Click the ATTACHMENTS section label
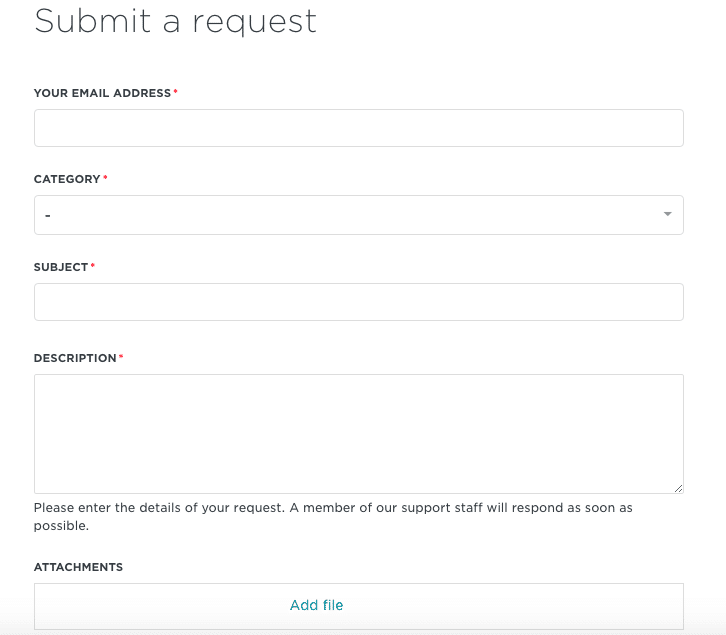Image resolution: width=726 pixels, height=635 pixels. 78,567
